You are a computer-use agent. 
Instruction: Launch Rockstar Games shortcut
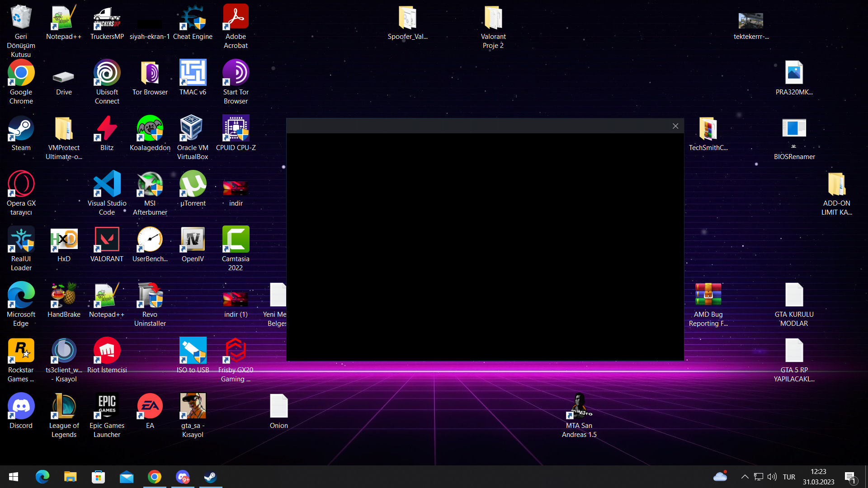point(21,360)
